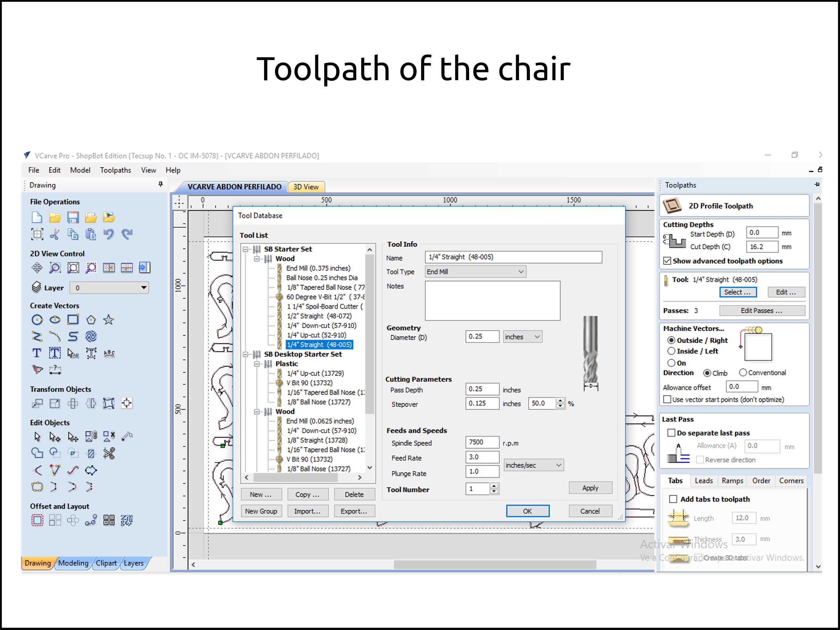The image size is (840, 630).
Task: Click the Edit Passes button
Action: click(762, 310)
